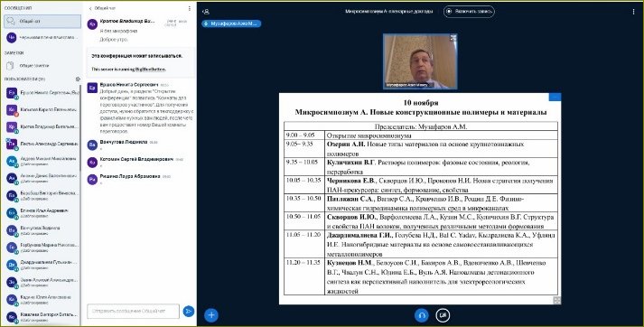The height and width of the screenshot is (327, 644).
Task: Toggle the user list panel icon
Action: tap(206, 12)
